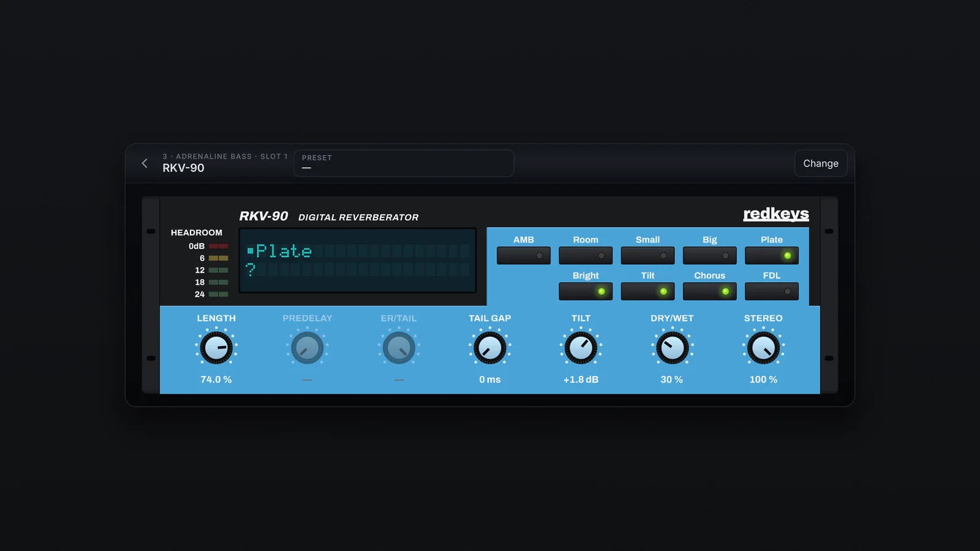Click the HEADROOM 0dB meter segment
Screen dimensions: 980x551
[x=218, y=246]
